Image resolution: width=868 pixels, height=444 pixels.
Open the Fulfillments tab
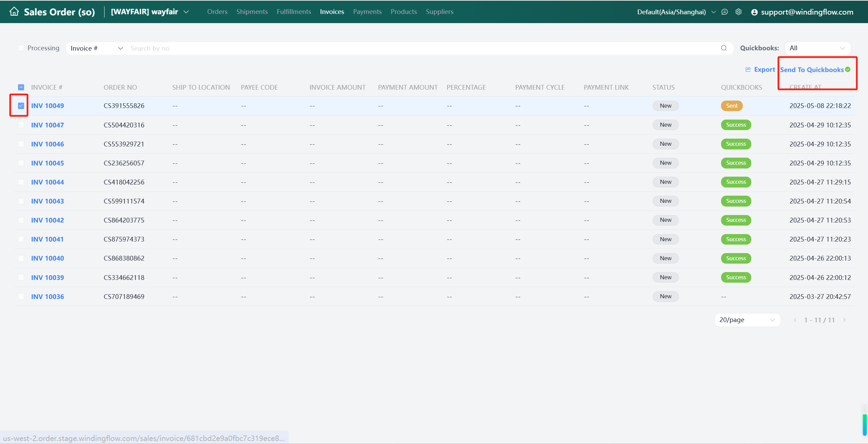point(294,12)
